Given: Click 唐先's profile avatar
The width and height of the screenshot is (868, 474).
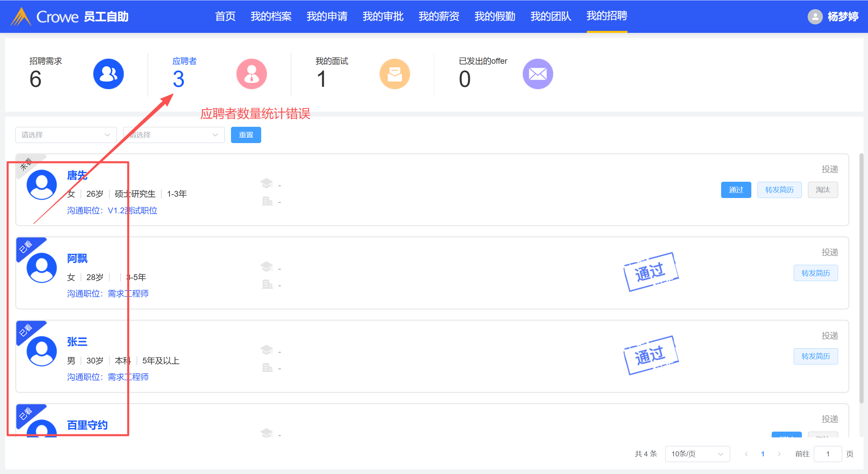Looking at the screenshot, I should 42,185.
